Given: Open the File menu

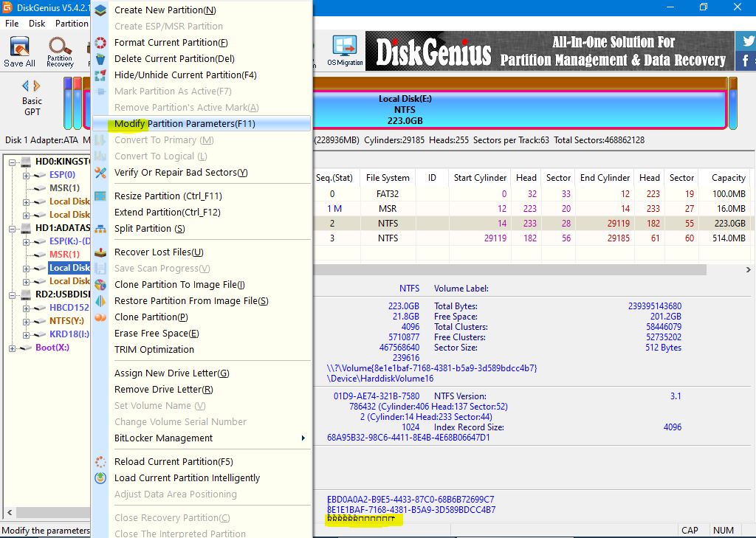Looking at the screenshot, I should click(12, 23).
